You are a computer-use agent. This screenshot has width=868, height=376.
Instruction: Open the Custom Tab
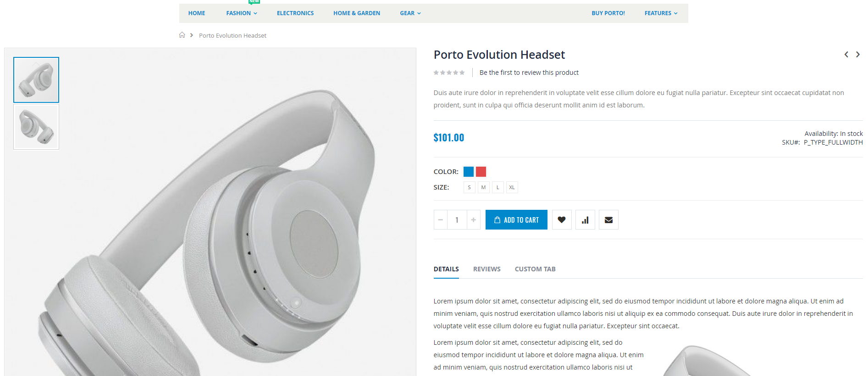coord(535,269)
